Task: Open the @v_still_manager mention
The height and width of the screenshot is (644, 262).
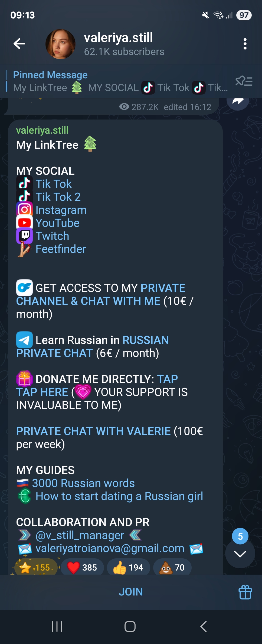Action: [x=80, y=535]
